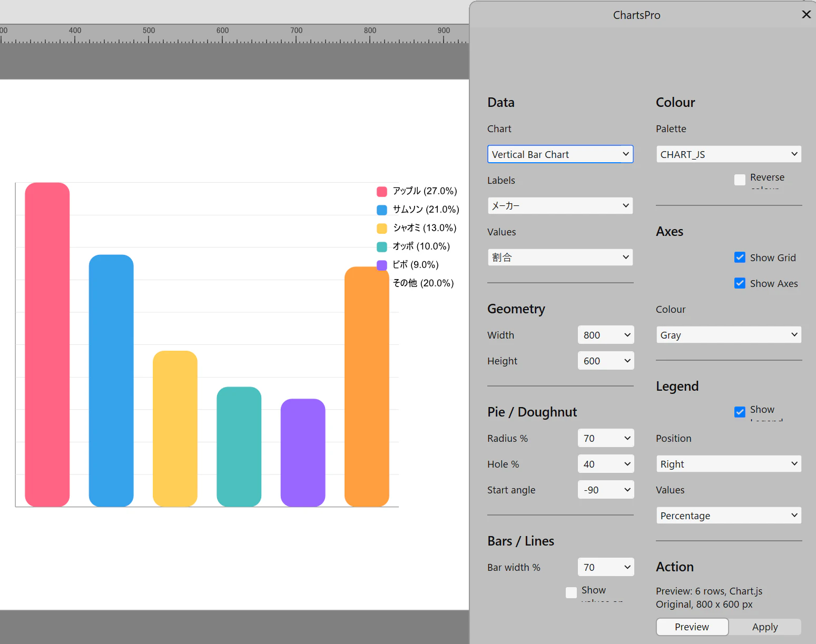Viewport: 816px width, 644px height.
Task: Click the purple ビボ legend swatch
Action: click(x=382, y=265)
